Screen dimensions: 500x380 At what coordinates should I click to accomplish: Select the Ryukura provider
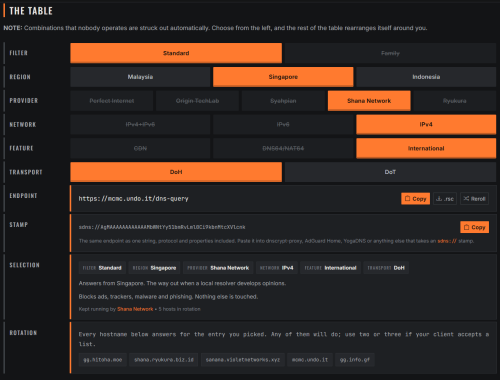(x=455, y=101)
